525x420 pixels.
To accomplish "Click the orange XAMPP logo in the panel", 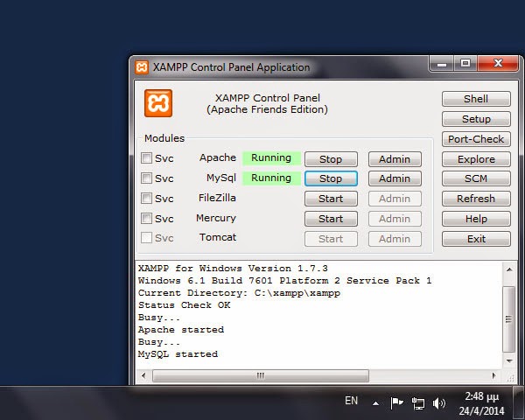I will click(x=158, y=103).
